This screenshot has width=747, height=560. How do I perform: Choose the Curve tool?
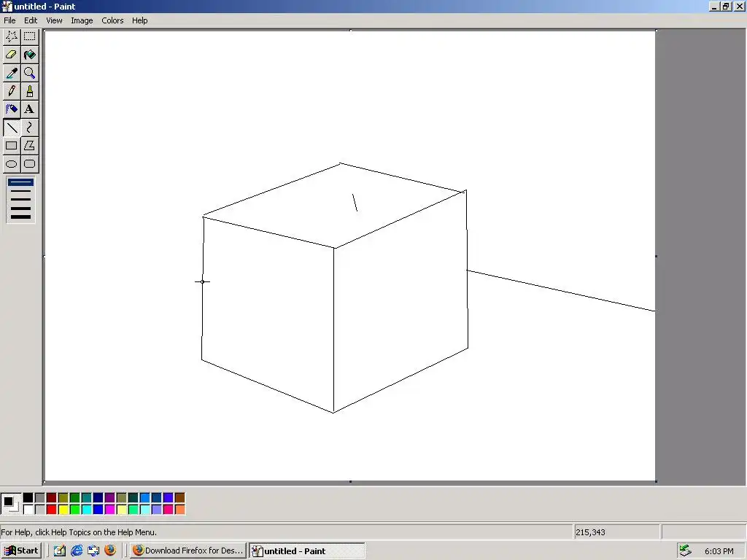29,127
